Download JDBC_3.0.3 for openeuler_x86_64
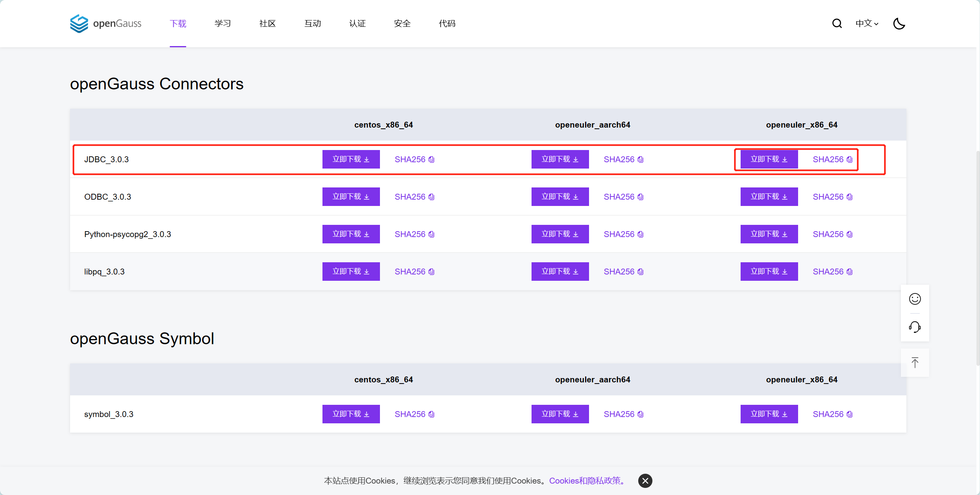 [x=769, y=159]
